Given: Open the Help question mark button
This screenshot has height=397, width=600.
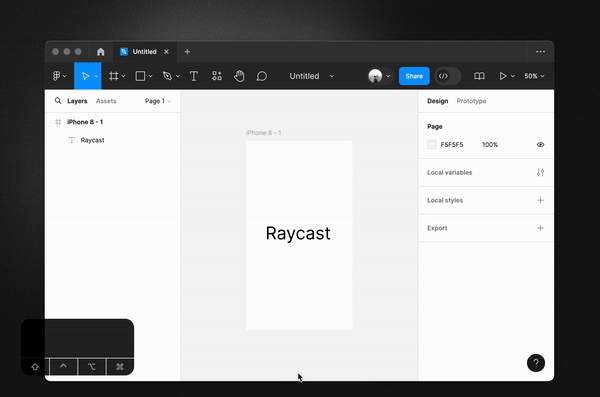Looking at the screenshot, I should [536, 363].
